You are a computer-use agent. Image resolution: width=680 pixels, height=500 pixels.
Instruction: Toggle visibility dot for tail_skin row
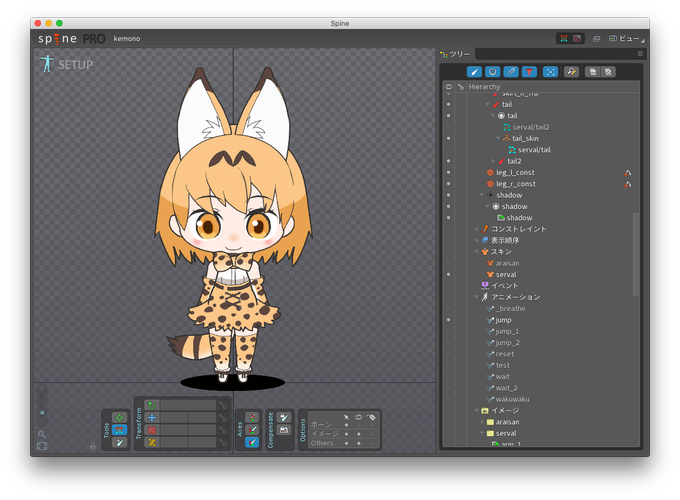coord(448,138)
